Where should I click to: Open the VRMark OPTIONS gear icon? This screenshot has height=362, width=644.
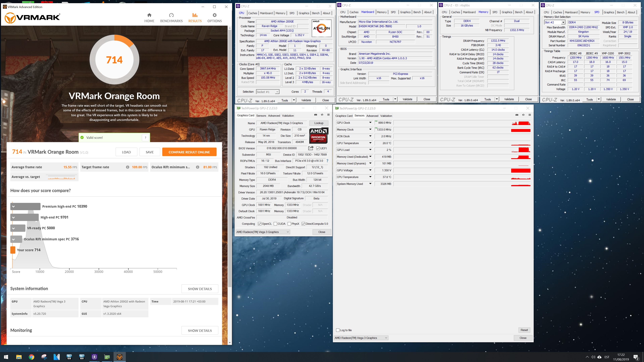point(214,15)
